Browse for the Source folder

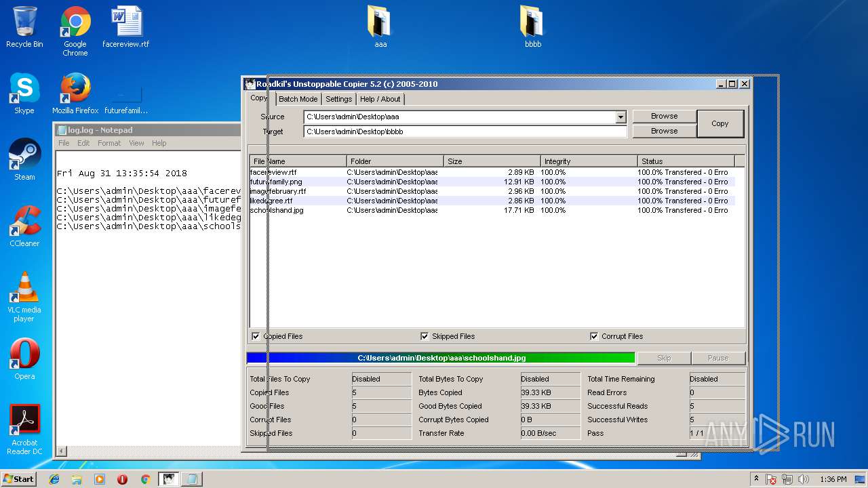(665, 116)
